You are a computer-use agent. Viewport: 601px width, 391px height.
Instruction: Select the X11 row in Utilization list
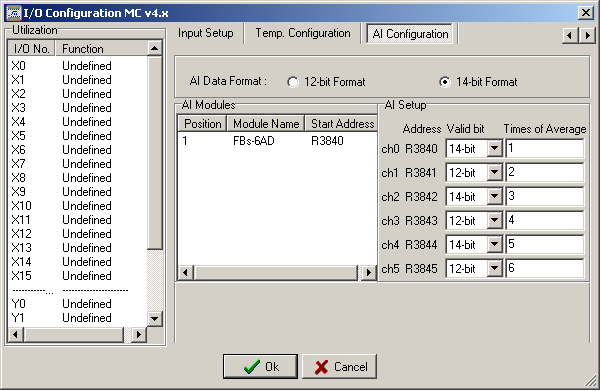tap(77, 220)
